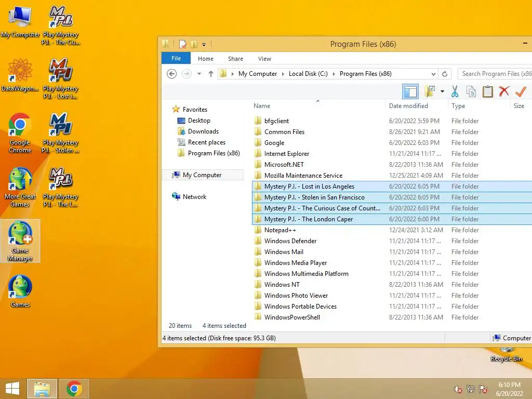532x399 pixels.
Task: Open Game Manager desktop icon
Action: [20, 241]
